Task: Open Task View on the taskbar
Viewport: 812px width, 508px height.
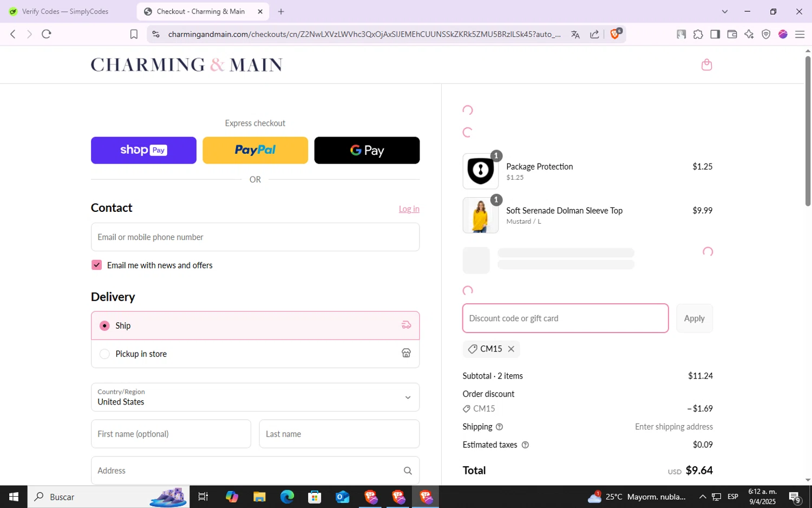Action: [203, 497]
